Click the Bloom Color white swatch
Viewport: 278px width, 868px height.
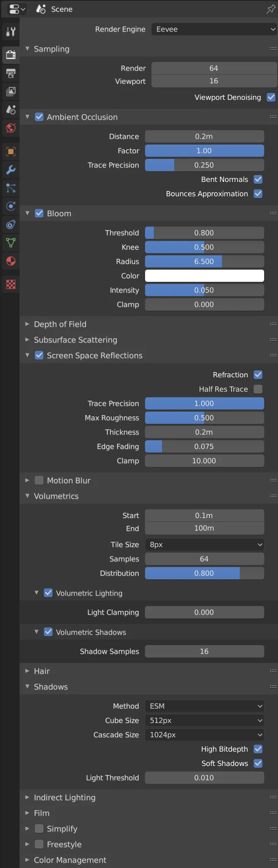pos(205,276)
